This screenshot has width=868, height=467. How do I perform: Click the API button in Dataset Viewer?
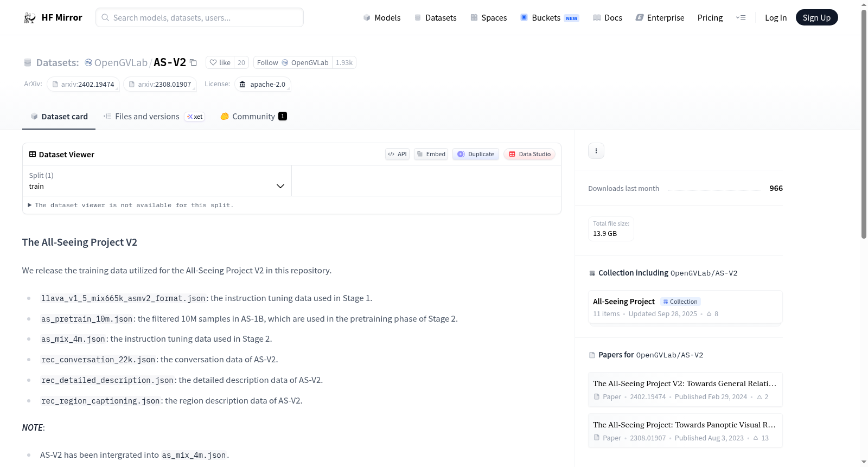click(x=397, y=155)
